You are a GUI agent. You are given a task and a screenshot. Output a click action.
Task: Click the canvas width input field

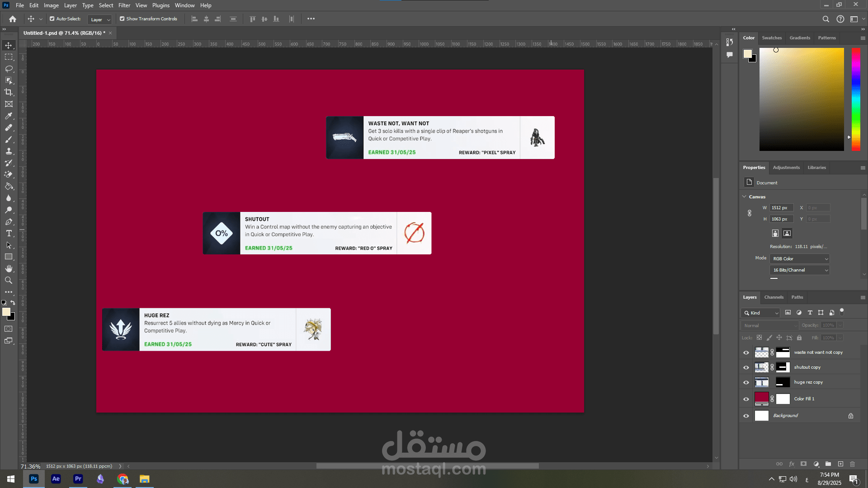coord(781,208)
